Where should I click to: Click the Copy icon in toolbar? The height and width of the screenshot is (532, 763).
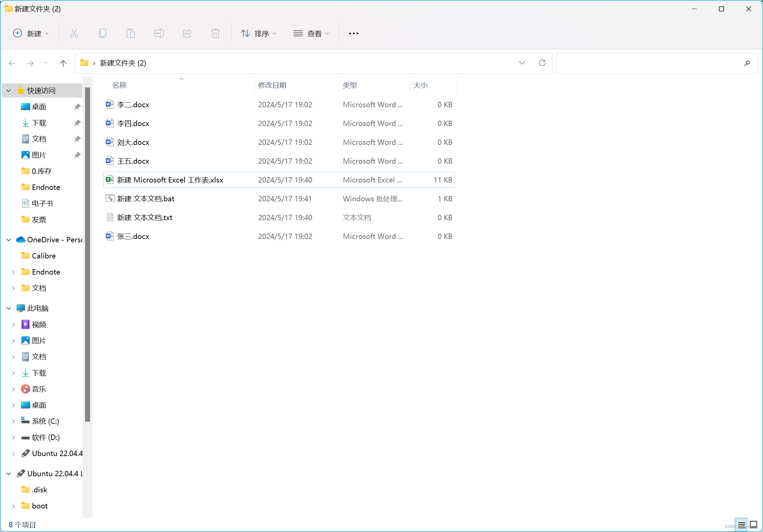[x=103, y=33]
